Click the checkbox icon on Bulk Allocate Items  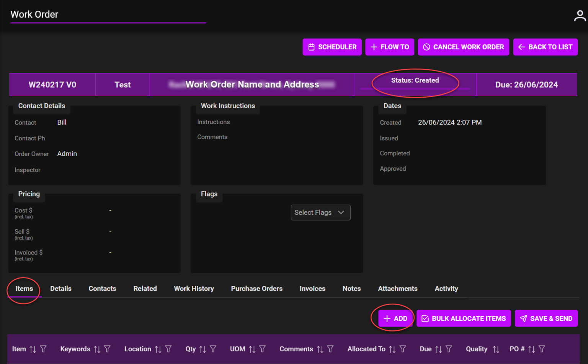pos(425,318)
